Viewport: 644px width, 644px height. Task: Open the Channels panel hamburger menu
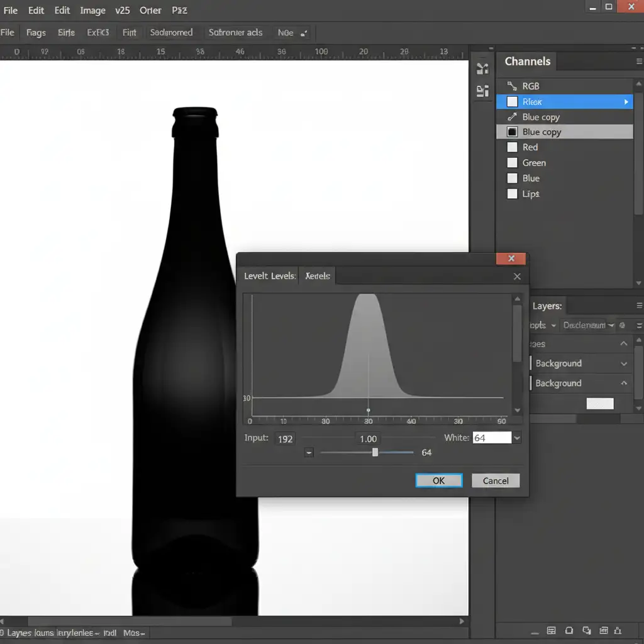pyautogui.click(x=638, y=62)
